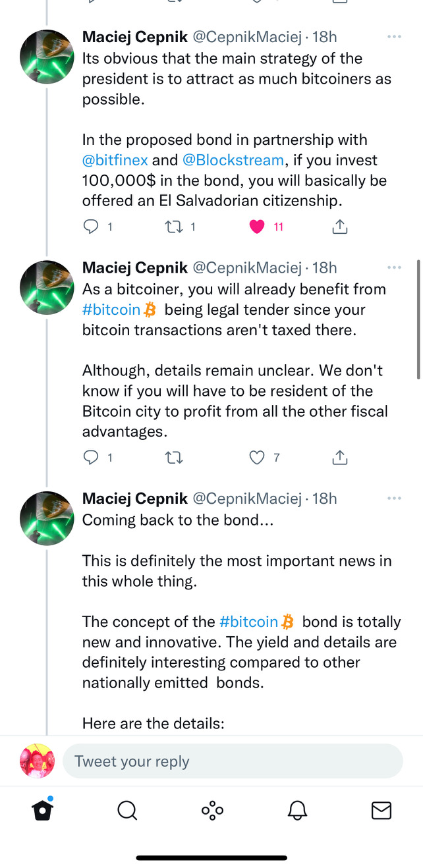Open Direct Messages envelope
Viewport: 423px width, 868px height.
381,811
